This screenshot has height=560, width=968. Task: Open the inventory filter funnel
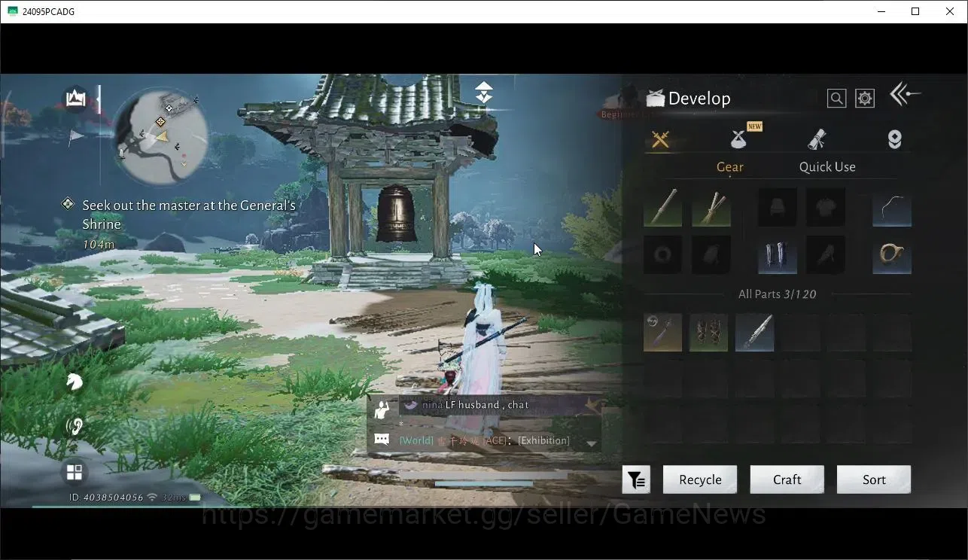[636, 479]
